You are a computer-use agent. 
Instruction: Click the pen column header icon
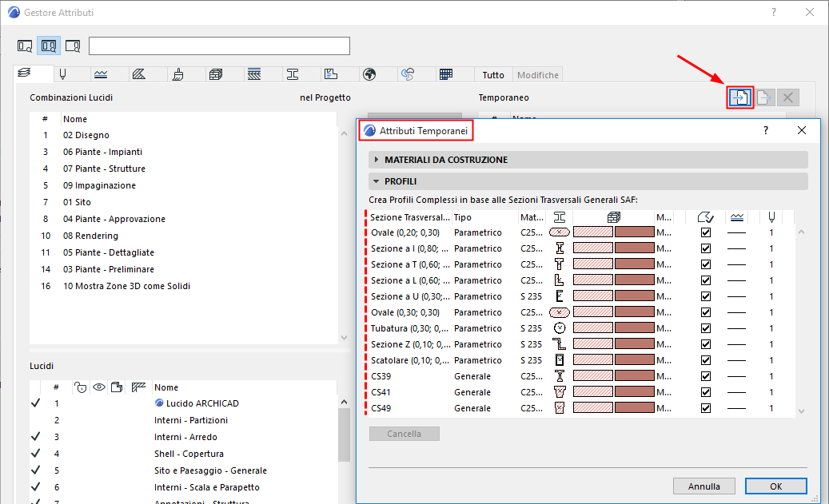point(771,217)
